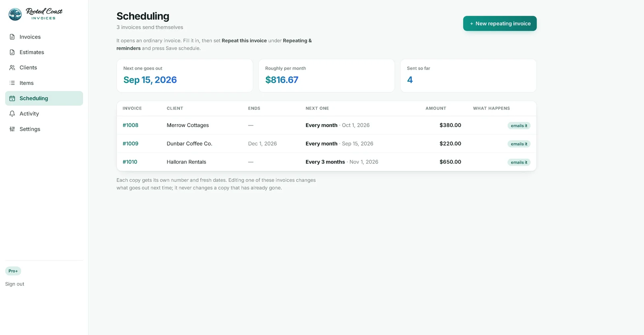Click the Items list icon in sidebar
Image resolution: width=644 pixels, height=335 pixels.
point(12,83)
